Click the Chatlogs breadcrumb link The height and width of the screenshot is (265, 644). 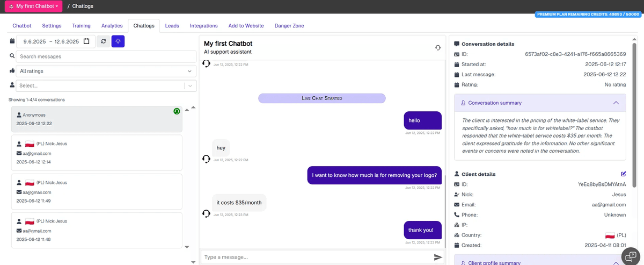tap(83, 6)
